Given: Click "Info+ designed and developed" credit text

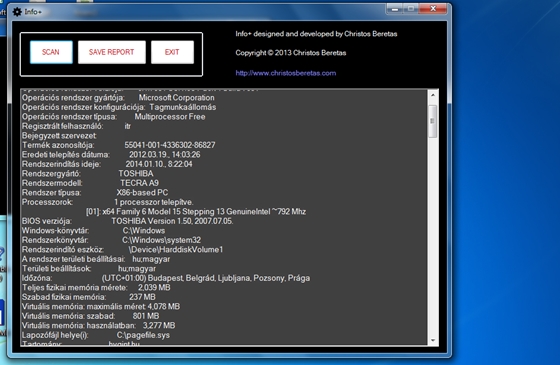Looking at the screenshot, I should (316, 34).
